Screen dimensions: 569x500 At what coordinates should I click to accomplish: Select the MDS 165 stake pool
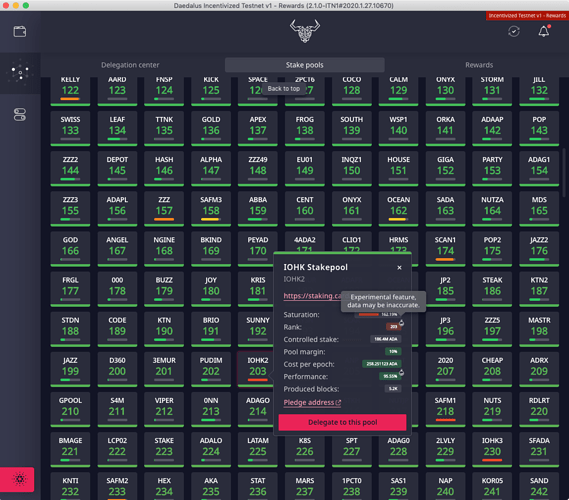[x=539, y=209]
